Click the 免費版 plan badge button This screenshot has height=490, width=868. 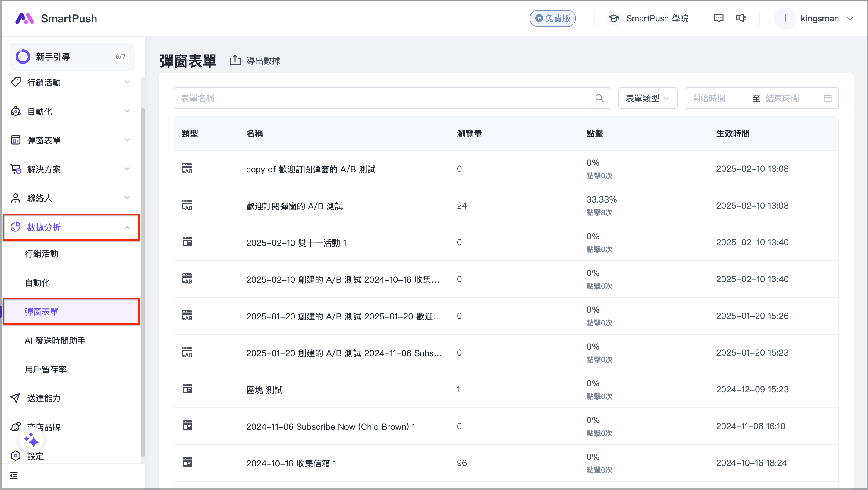click(x=552, y=19)
